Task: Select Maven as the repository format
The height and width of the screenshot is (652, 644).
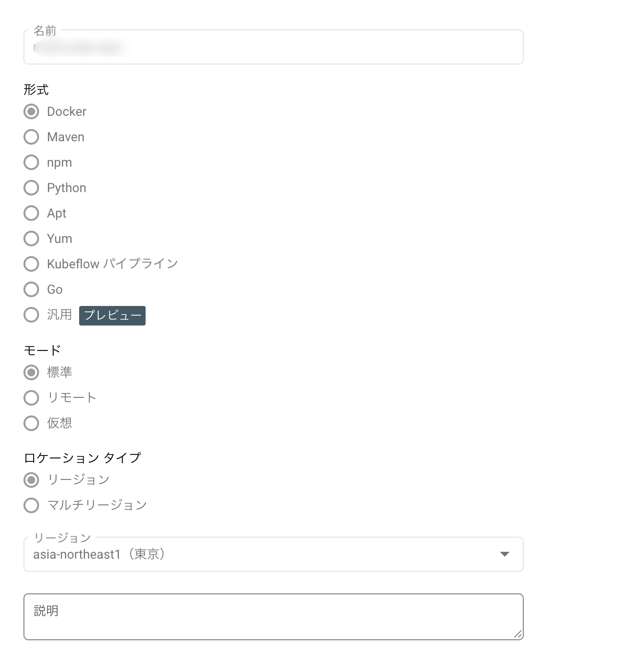Action: (x=31, y=137)
